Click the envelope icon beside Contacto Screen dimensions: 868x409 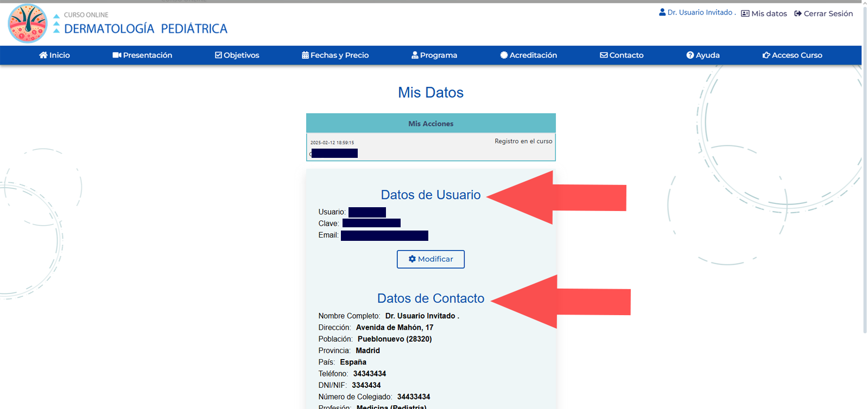click(604, 55)
